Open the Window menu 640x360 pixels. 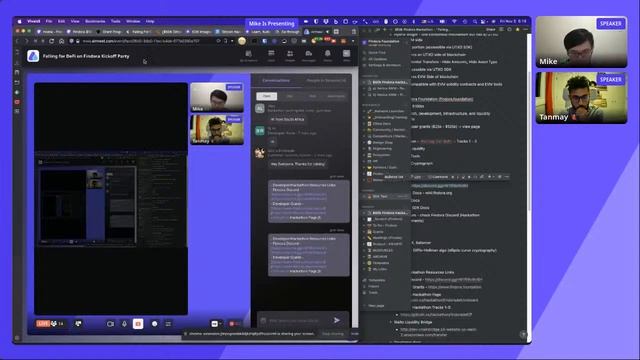tap(133, 21)
